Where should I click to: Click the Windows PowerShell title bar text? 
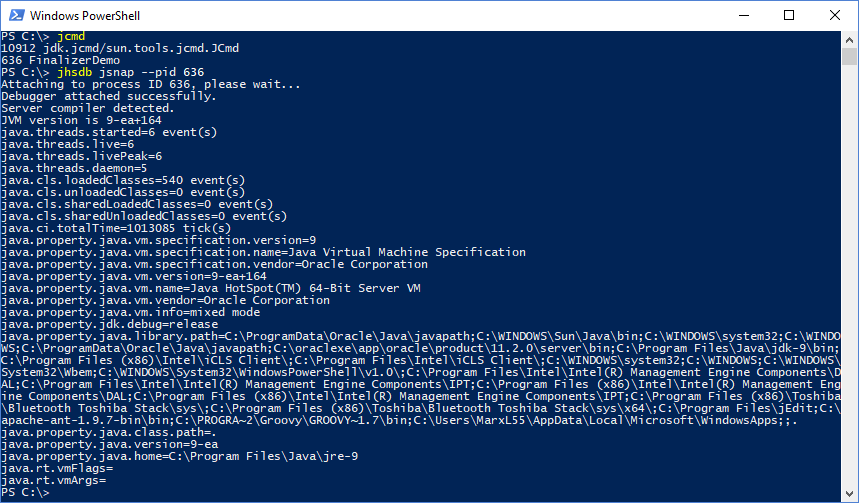click(85, 16)
